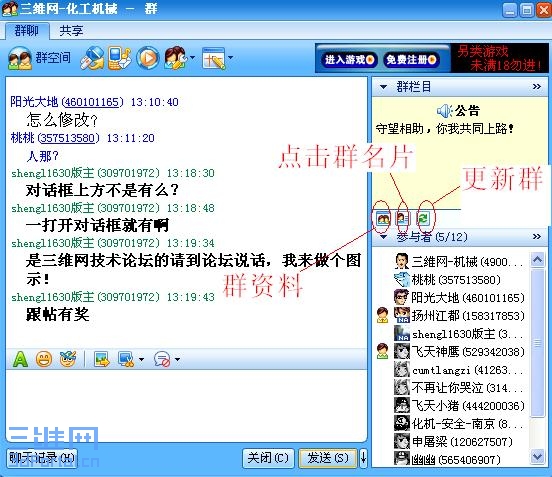Collapse the 参与者 section triangle

[x=383, y=237]
